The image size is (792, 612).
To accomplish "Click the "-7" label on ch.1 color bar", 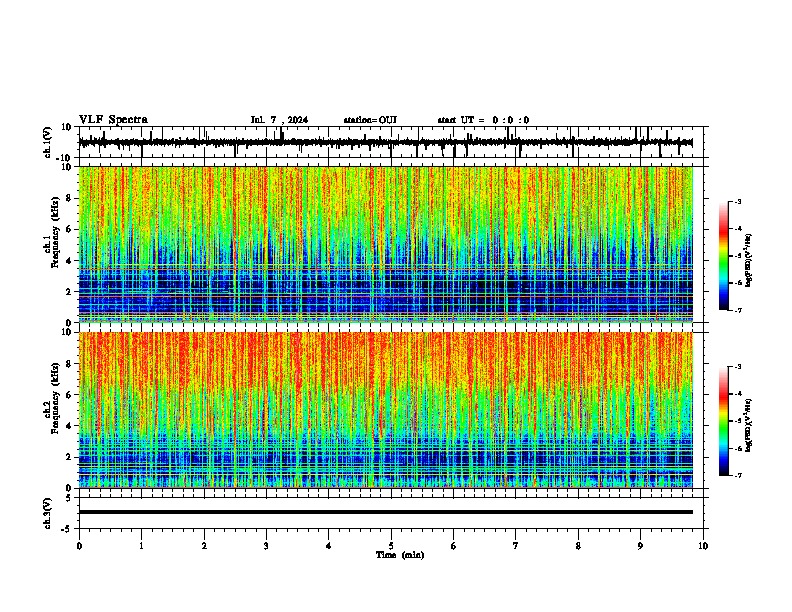I will tap(738, 311).
